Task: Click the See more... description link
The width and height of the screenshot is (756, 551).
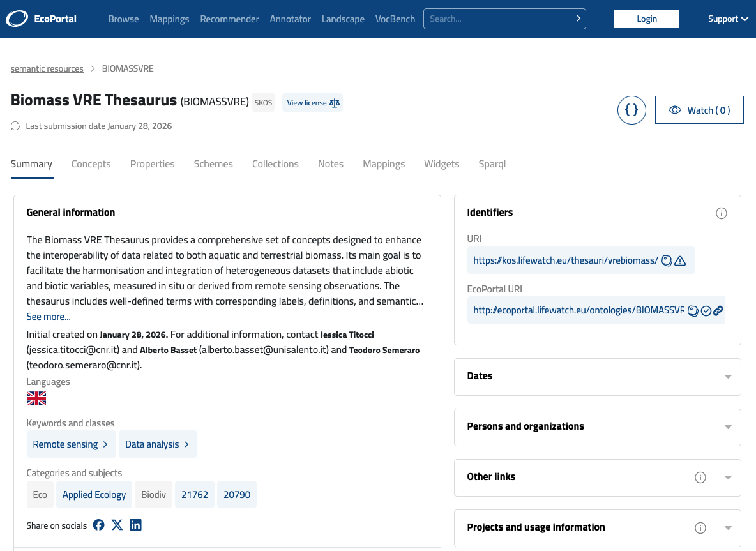Action: click(49, 317)
